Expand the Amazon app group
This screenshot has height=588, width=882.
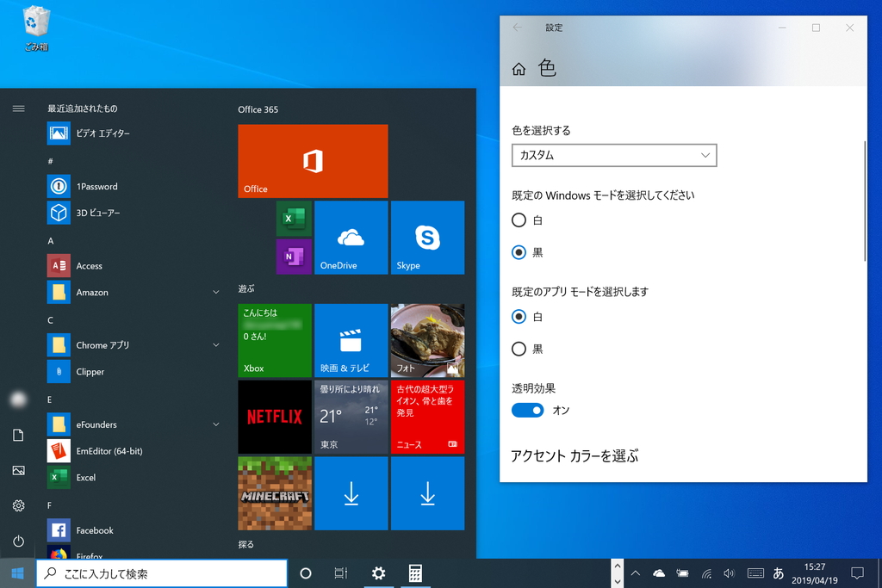click(215, 292)
